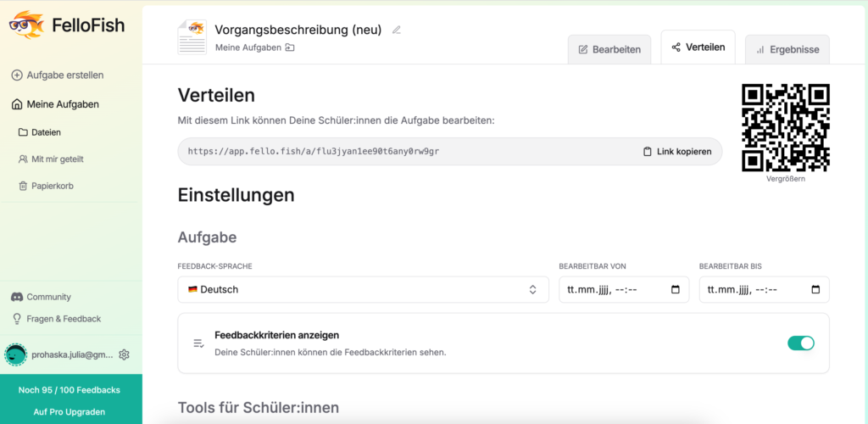
Task: Open Aufgabe erstellen in the sidebar
Action: (58, 75)
